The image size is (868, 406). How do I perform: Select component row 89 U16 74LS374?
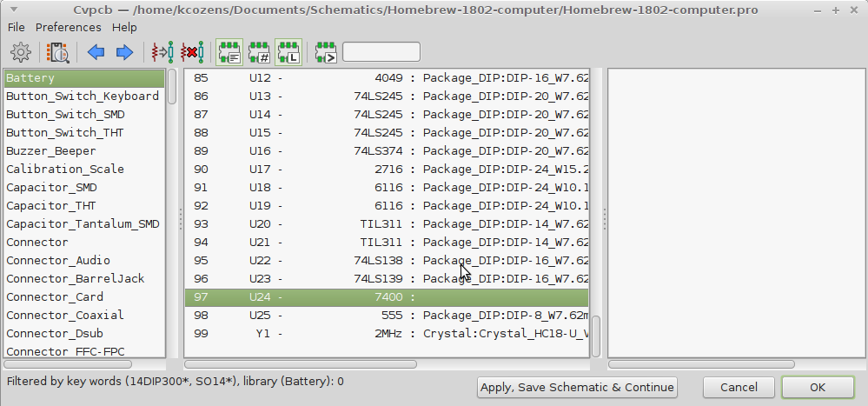[x=387, y=151]
